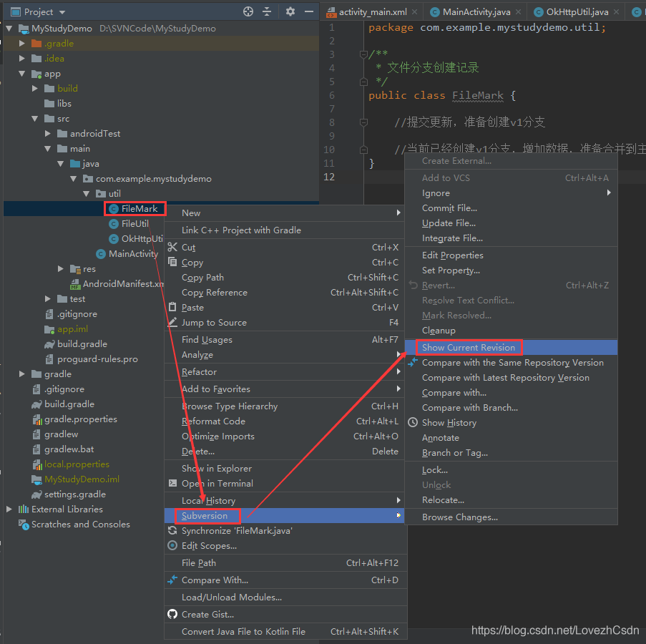Click the AndroidManifest file icon
The width and height of the screenshot is (646, 644).
click(x=75, y=284)
